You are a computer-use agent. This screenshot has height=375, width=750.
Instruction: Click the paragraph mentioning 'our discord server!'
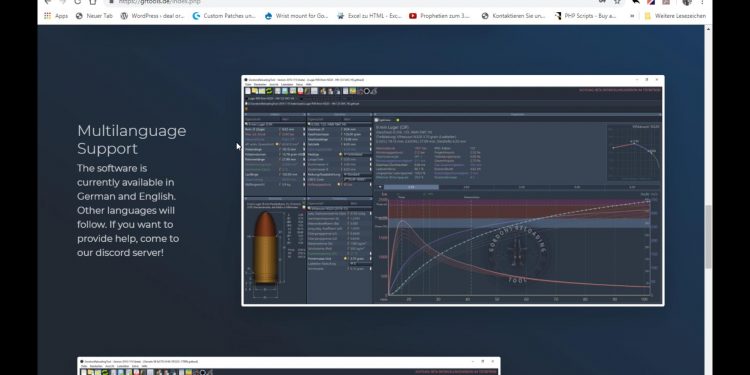(x=128, y=210)
